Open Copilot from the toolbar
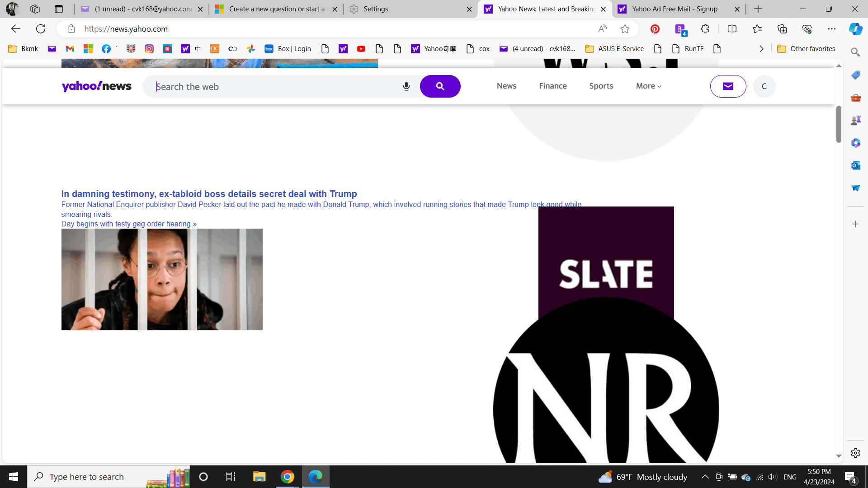The width and height of the screenshot is (868, 488). 855,29
